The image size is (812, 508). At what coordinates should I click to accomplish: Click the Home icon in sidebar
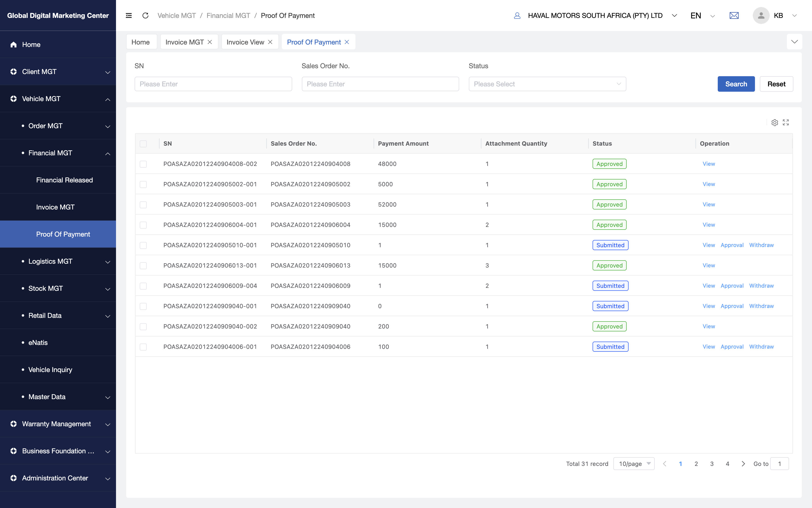click(x=14, y=45)
